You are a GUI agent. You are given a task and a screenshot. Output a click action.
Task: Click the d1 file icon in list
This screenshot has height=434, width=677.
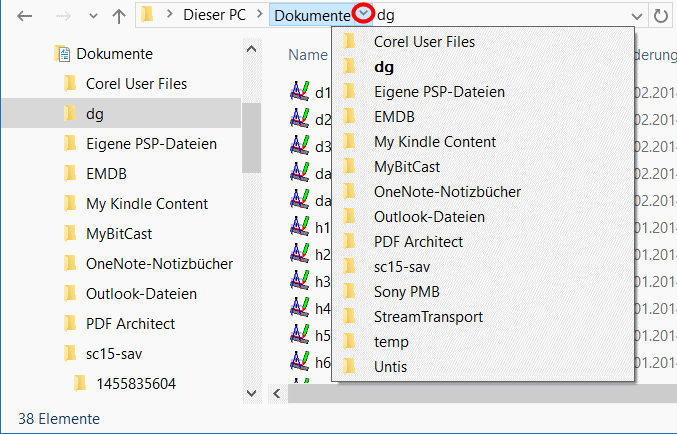[298, 93]
